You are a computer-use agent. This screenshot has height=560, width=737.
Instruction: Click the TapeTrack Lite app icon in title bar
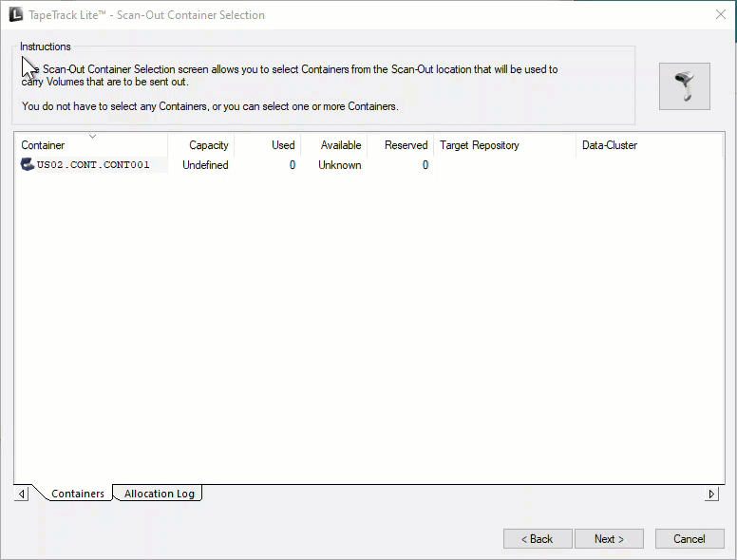click(16, 14)
